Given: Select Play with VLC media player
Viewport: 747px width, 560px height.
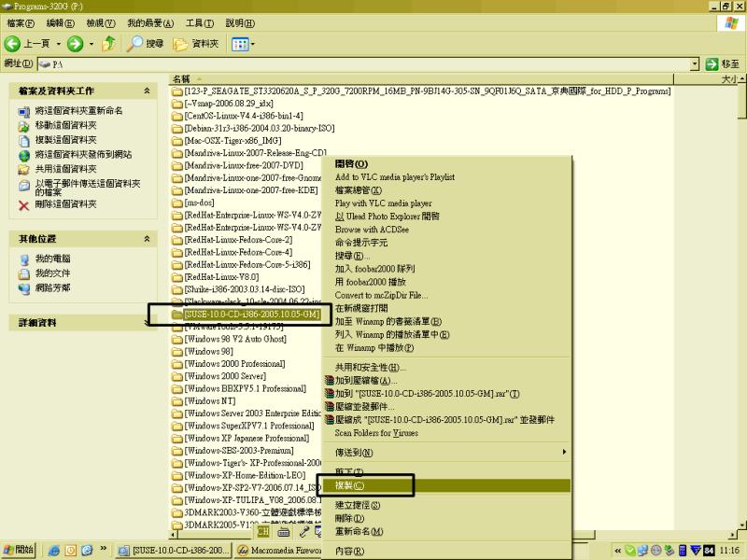Looking at the screenshot, I should 447,203.
